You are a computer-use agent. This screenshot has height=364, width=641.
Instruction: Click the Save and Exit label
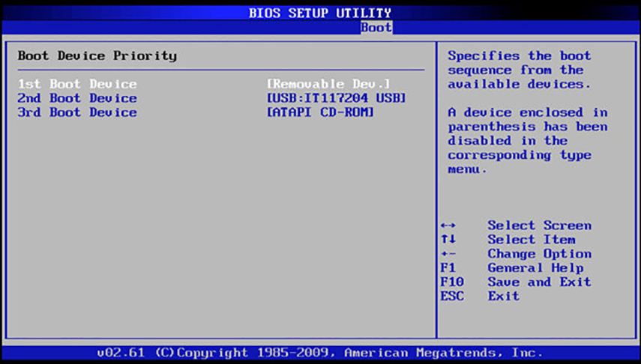(x=539, y=282)
